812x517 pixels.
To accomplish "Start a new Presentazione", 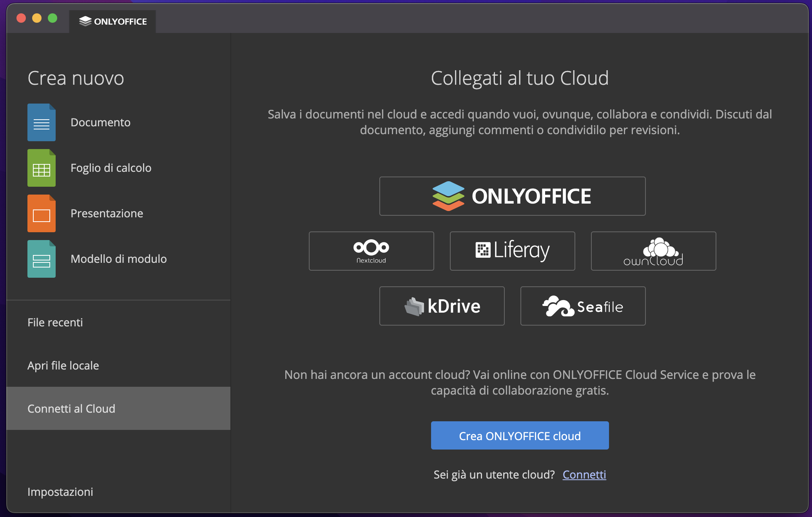I will click(x=41, y=213).
